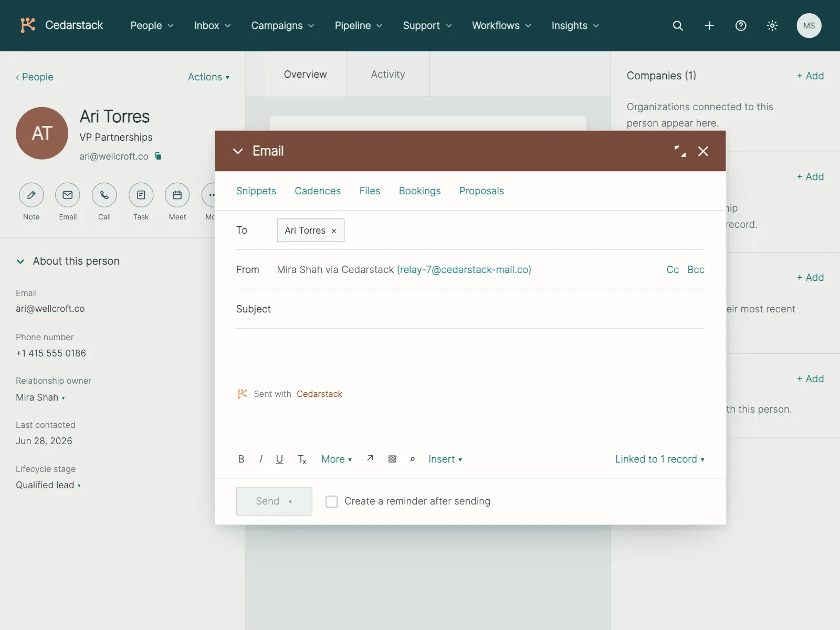The image size is (840, 630).
Task: Click the AT profile avatar
Action: [42, 133]
